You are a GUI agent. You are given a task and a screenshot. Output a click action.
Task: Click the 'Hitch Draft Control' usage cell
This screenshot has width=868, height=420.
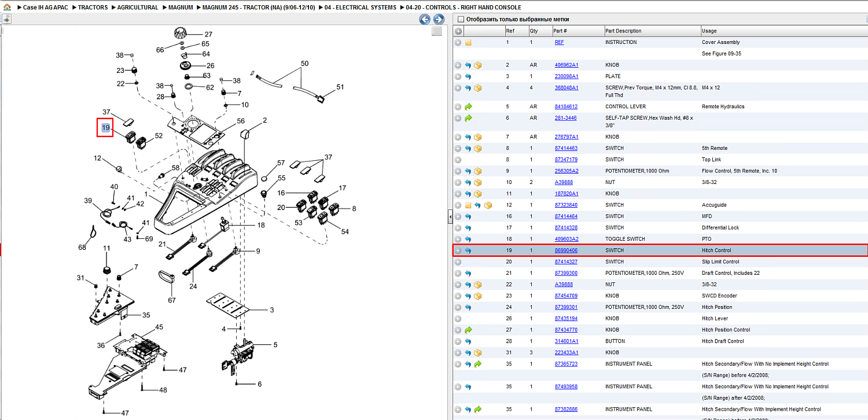[x=723, y=341]
